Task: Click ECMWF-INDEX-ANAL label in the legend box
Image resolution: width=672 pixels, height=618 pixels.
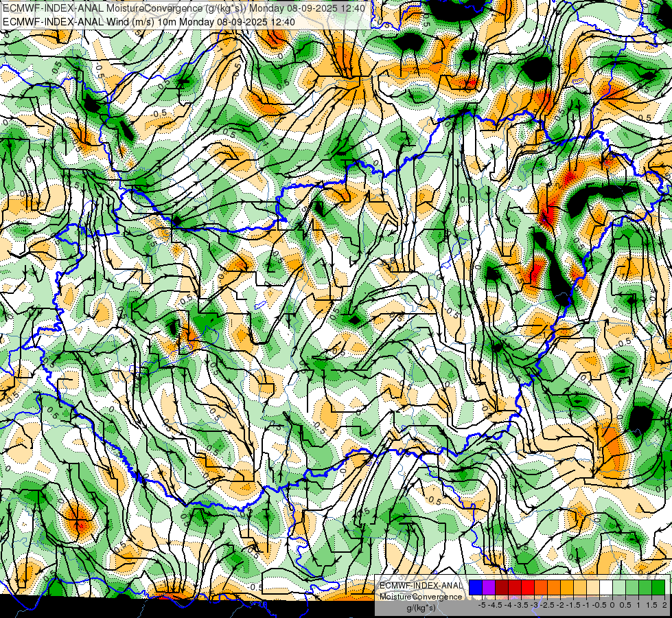Action: pos(421,586)
